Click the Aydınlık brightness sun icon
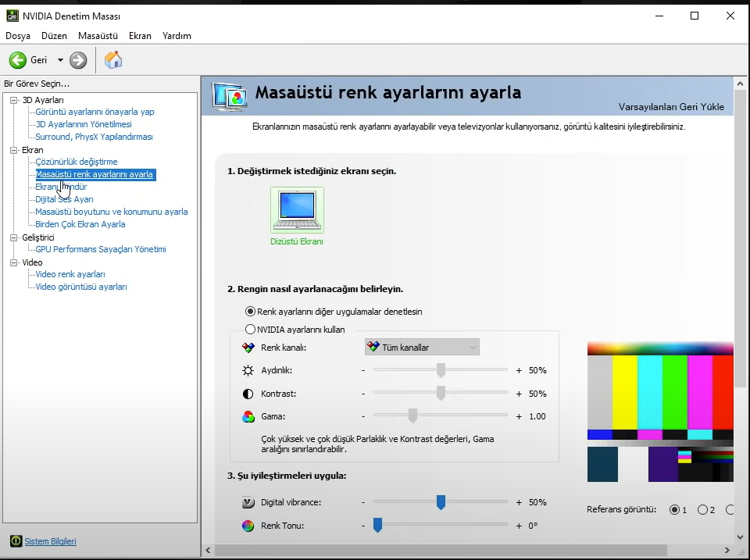Image resolution: width=750 pixels, height=560 pixels. pyautogui.click(x=248, y=371)
